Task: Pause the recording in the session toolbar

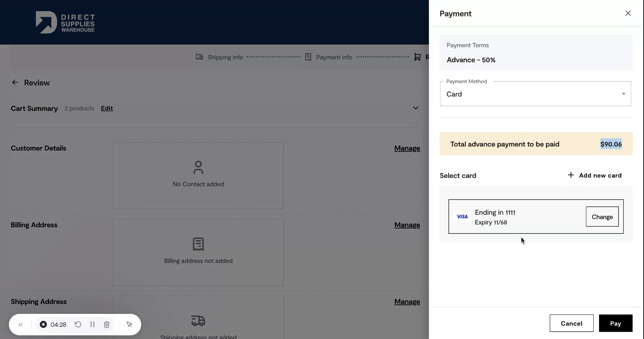Action: coord(93,324)
